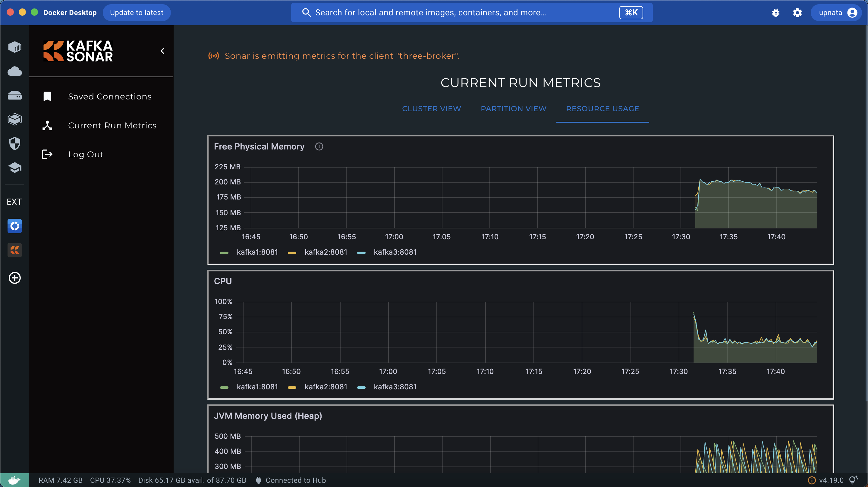868x487 pixels.
Task: Open Docker settings gear icon
Action: point(797,13)
